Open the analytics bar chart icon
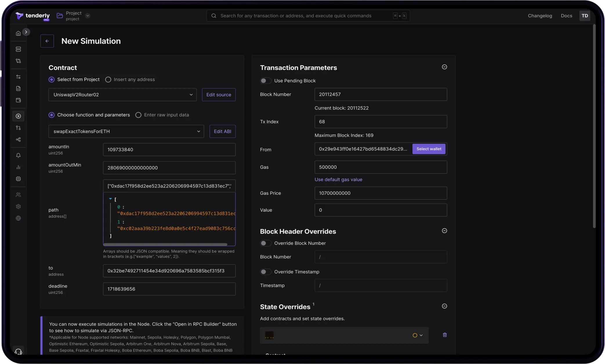The width and height of the screenshot is (605, 364). click(x=18, y=167)
